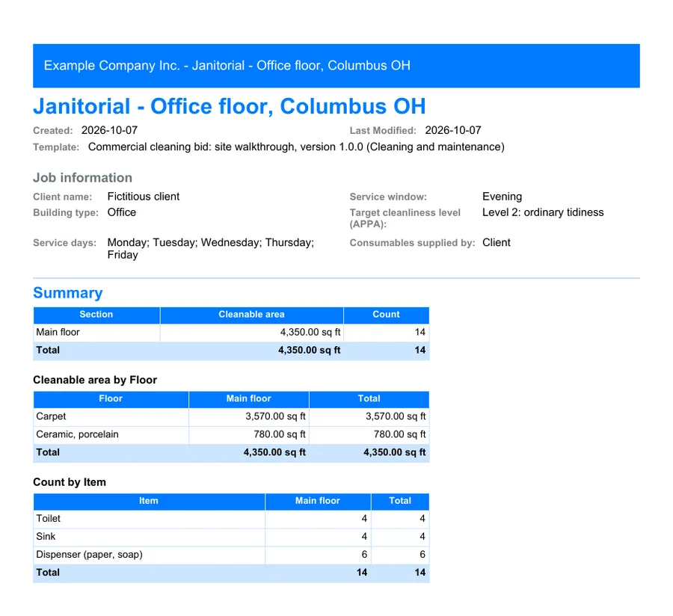The height and width of the screenshot is (616, 673).
Task: Click 'Main floor' header in Cleanable area by Floor table
Action: [x=248, y=398]
